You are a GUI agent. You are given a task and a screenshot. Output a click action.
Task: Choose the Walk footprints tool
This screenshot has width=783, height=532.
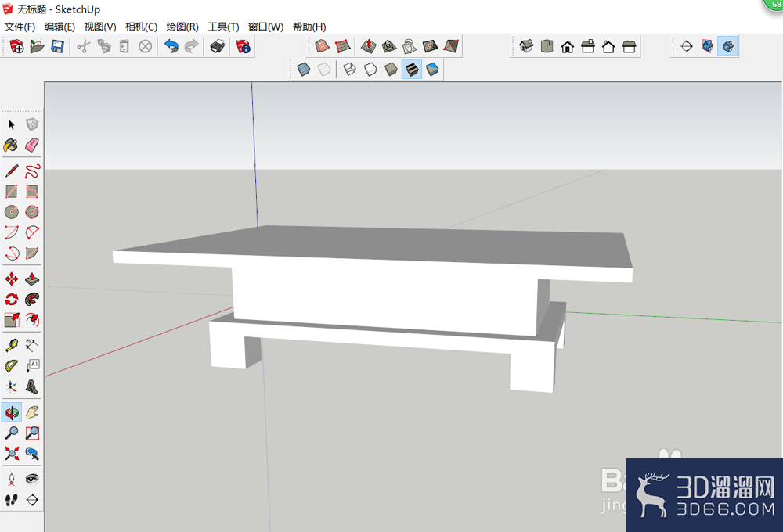tap(12, 500)
